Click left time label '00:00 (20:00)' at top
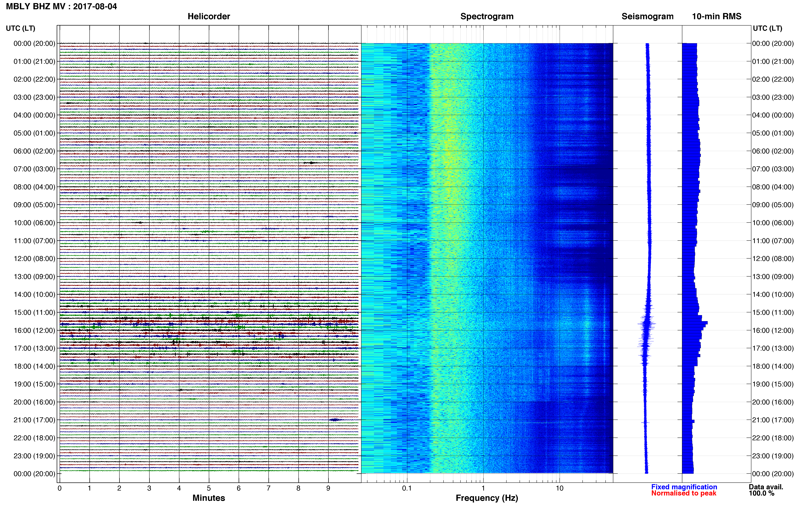 click(x=34, y=43)
